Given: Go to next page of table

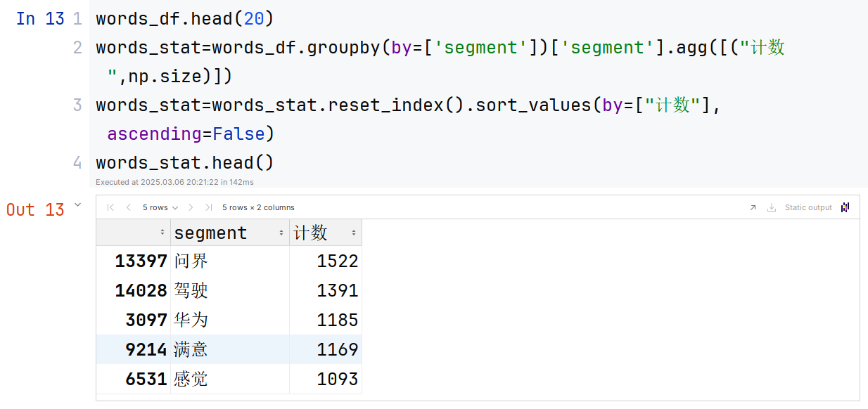Looking at the screenshot, I should click(x=191, y=207).
